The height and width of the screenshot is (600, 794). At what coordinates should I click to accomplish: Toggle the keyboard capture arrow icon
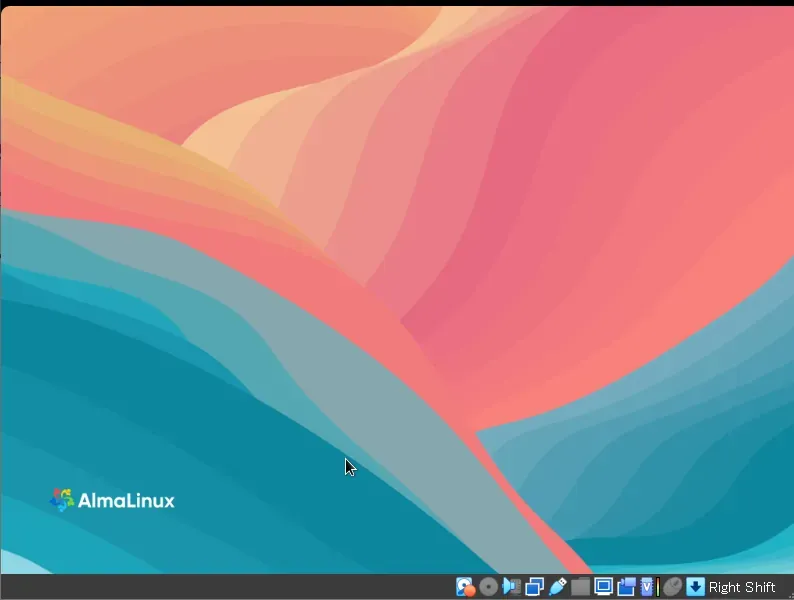click(695, 587)
